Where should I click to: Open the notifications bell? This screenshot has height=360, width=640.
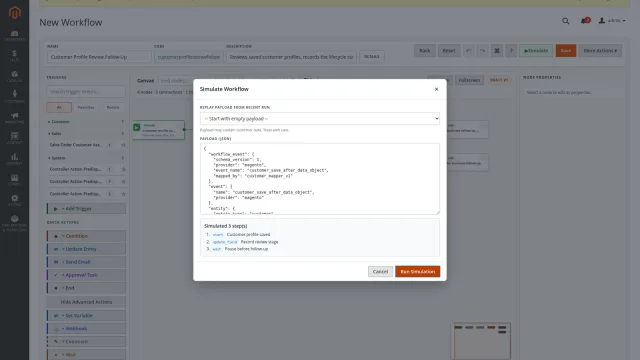[x=585, y=20]
